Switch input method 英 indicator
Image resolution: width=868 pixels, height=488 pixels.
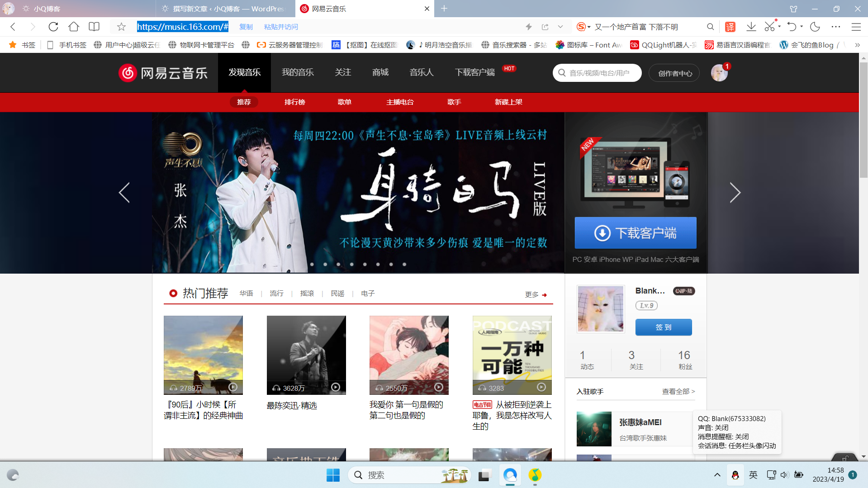click(753, 475)
